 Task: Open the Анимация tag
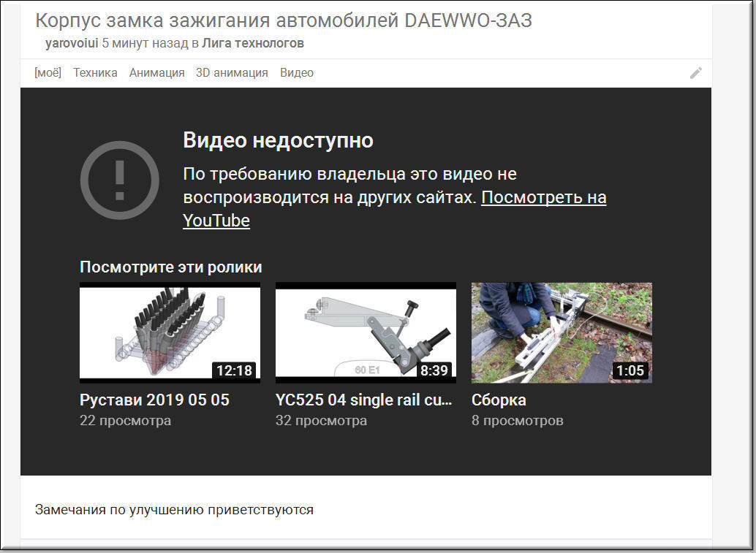pyautogui.click(x=156, y=73)
